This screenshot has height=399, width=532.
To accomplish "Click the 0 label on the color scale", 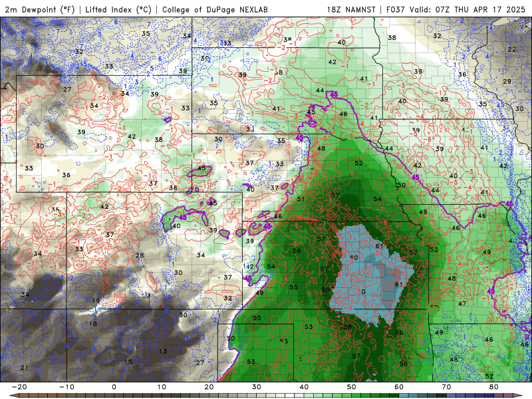I will [x=114, y=387].
